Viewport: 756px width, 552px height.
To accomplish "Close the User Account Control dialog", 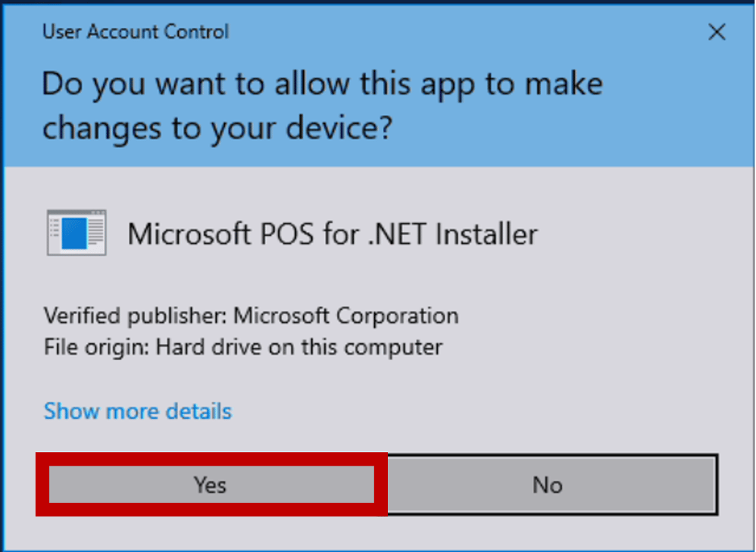I will (x=716, y=33).
